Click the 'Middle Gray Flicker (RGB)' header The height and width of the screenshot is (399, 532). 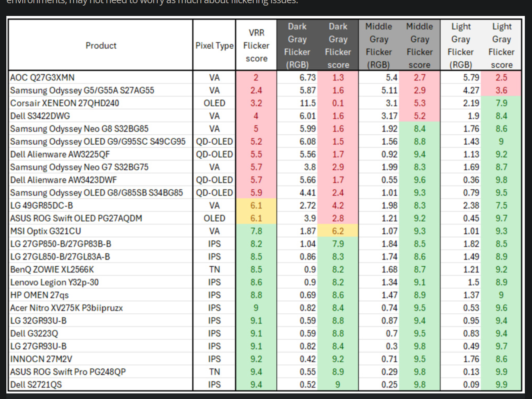coord(379,45)
